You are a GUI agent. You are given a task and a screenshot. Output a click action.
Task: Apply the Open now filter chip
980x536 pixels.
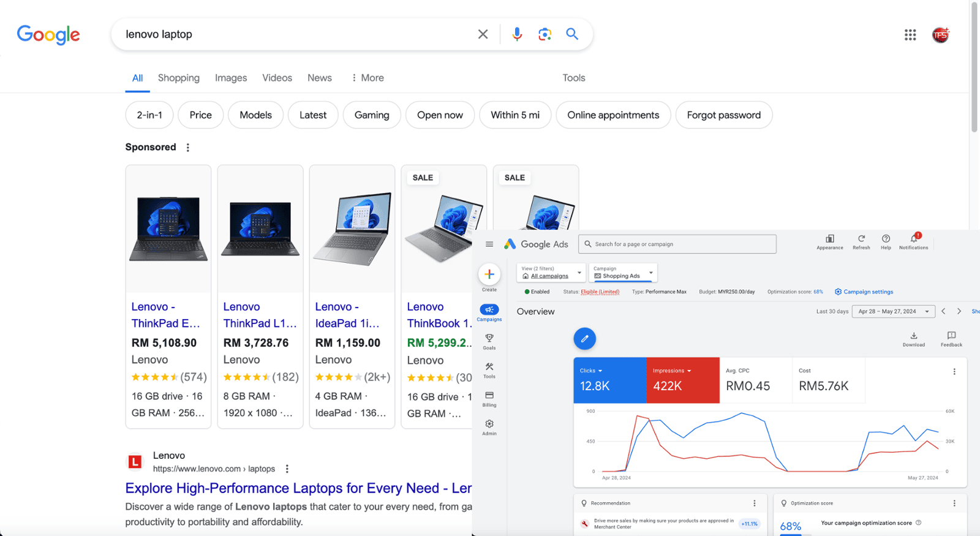tap(440, 115)
